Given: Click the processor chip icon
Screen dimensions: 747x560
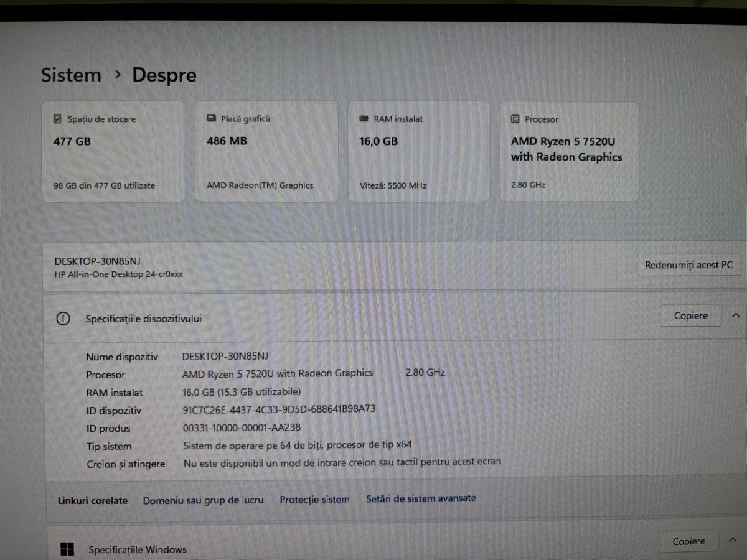Looking at the screenshot, I should pos(515,119).
